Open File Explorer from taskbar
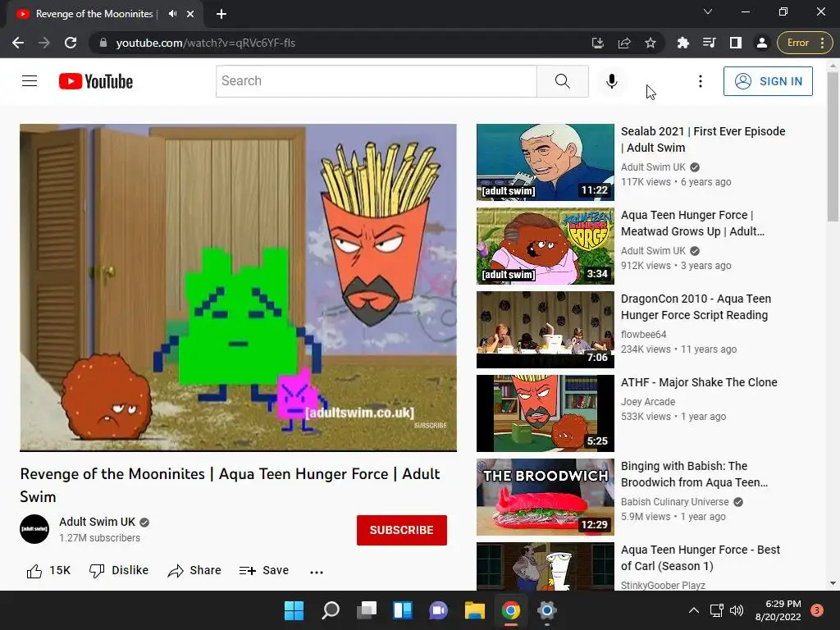 pos(475,610)
